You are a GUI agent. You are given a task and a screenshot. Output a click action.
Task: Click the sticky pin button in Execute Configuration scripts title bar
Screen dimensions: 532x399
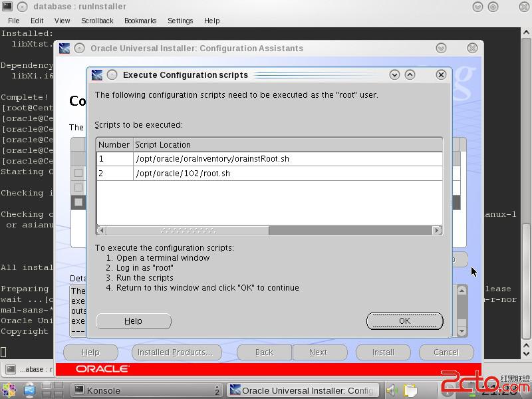(112, 74)
